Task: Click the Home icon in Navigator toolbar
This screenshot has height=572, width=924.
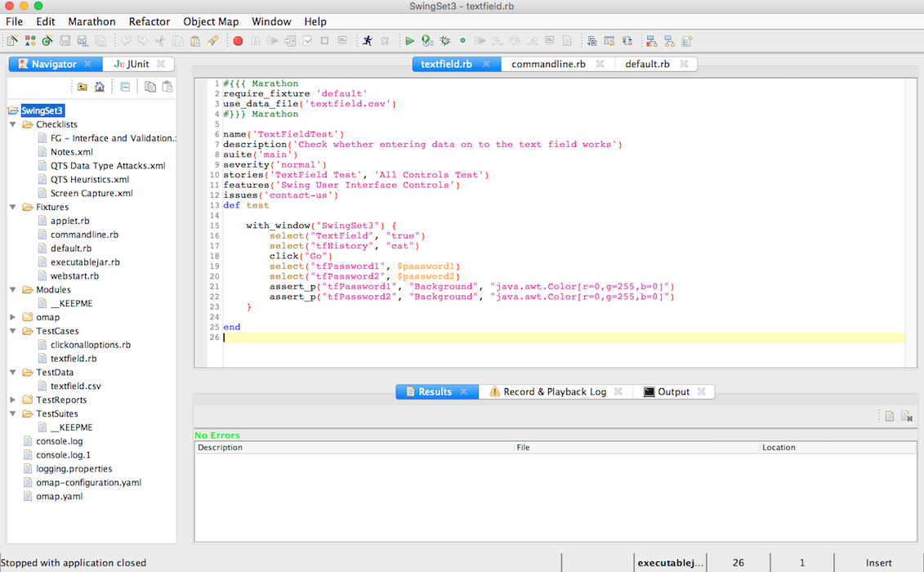Action: coord(100,87)
